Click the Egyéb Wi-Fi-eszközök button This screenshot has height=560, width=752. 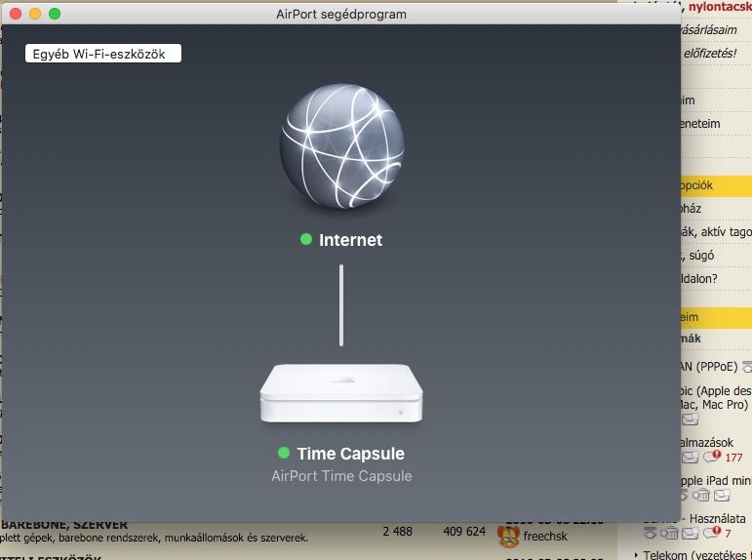click(103, 54)
